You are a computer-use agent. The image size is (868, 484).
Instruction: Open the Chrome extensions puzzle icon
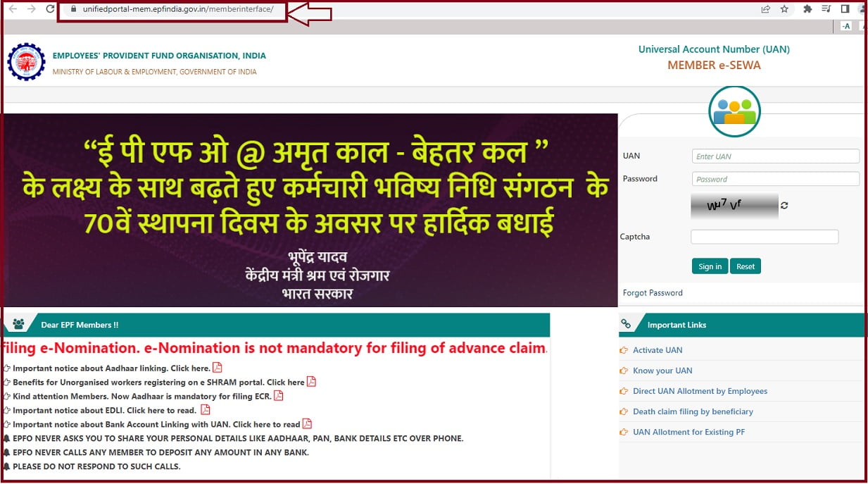pyautogui.click(x=807, y=9)
